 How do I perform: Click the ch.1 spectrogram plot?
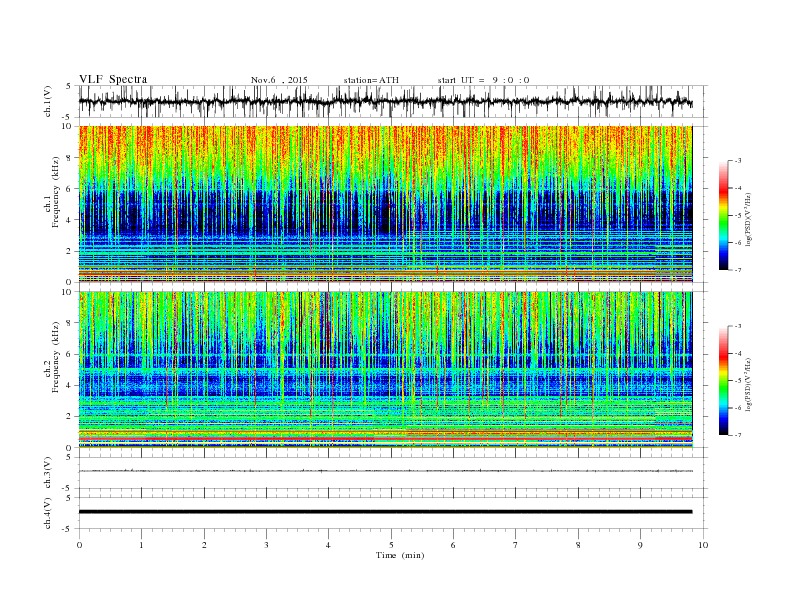[x=385, y=204]
